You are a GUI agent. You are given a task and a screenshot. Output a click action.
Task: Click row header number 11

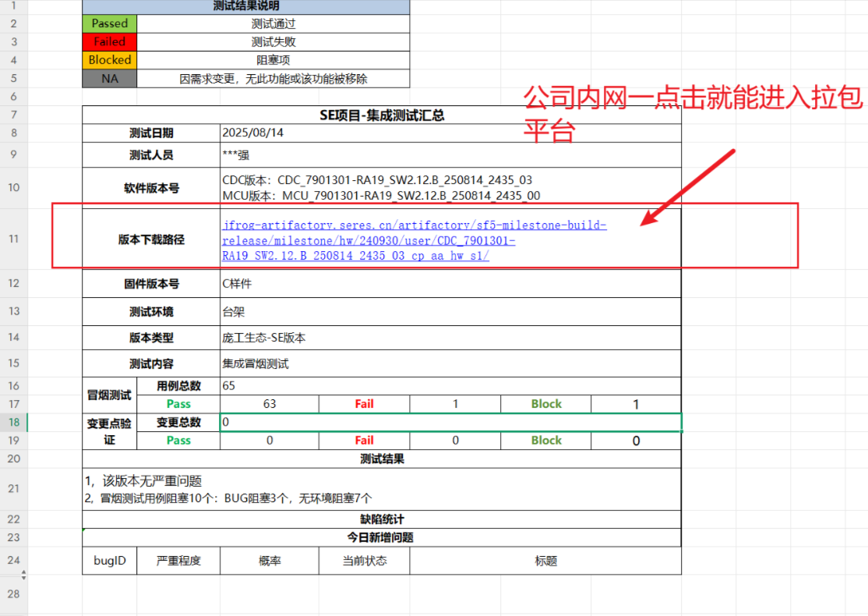pos(14,239)
